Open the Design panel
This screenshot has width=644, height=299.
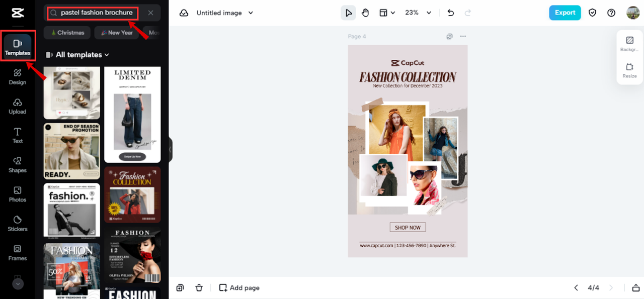coord(18,76)
